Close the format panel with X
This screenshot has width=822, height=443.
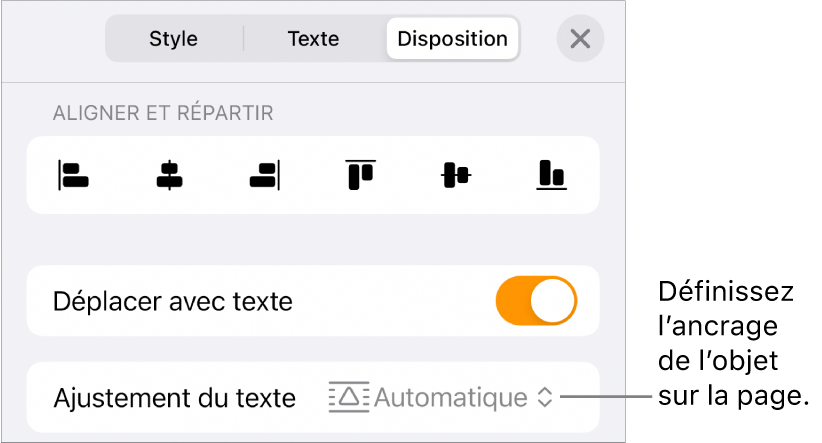580,39
